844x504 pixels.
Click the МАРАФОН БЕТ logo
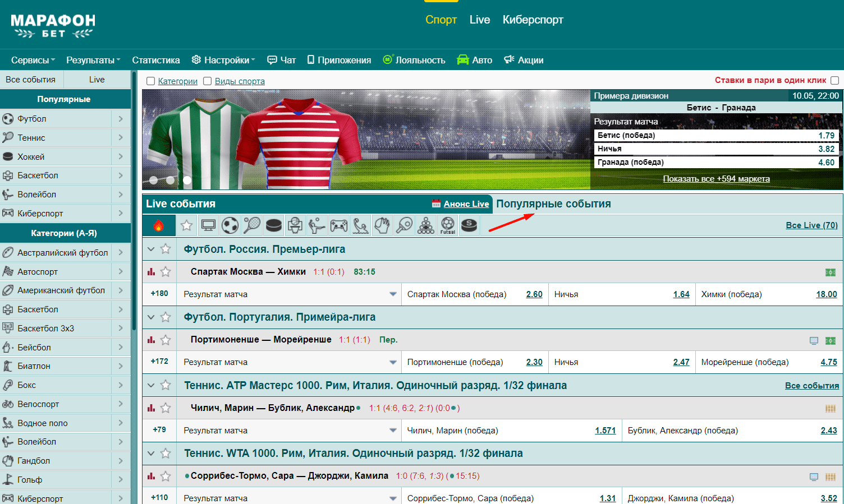click(x=53, y=26)
